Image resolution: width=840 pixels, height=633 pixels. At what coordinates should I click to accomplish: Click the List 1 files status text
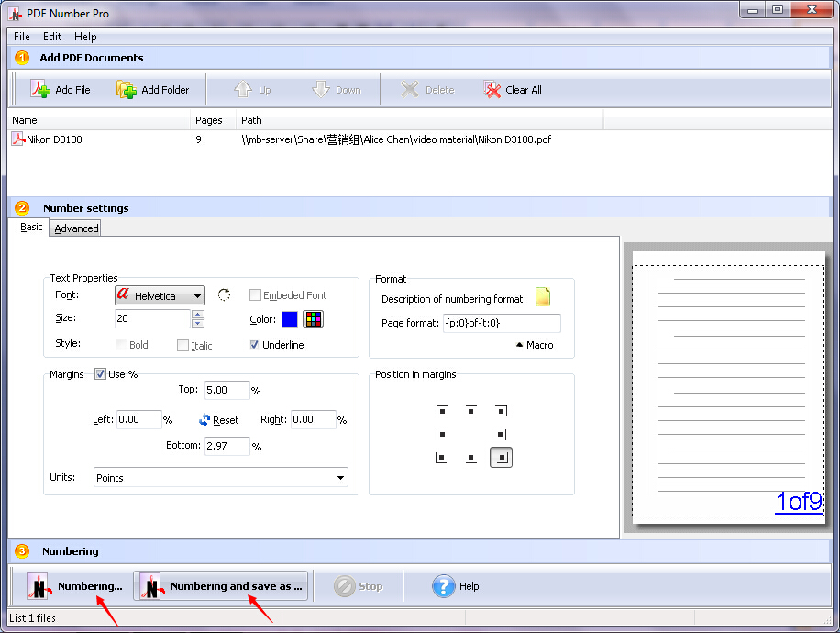(x=33, y=618)
